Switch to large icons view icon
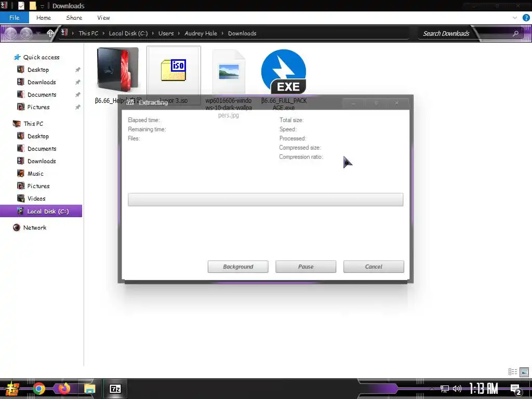This screenshot has width=532, height=399. click(524, 372)
